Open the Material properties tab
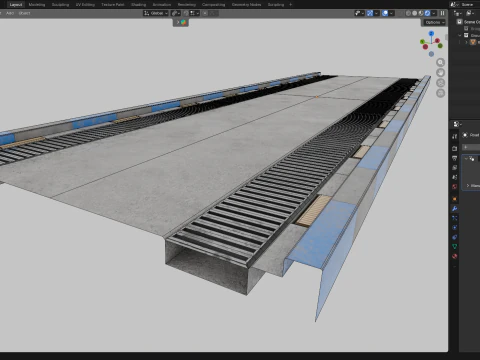Screen dimensions: 480x360 pos(455,256)
